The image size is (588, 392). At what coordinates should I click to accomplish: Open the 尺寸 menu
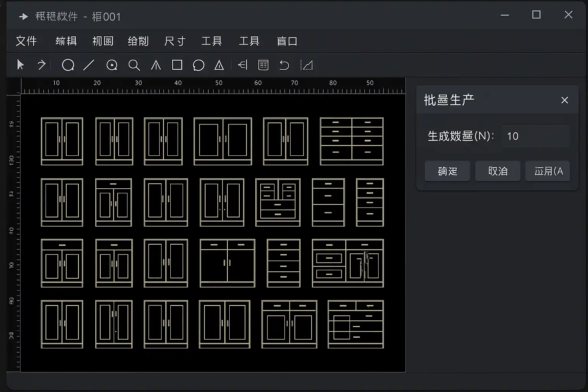pos(175,41)
